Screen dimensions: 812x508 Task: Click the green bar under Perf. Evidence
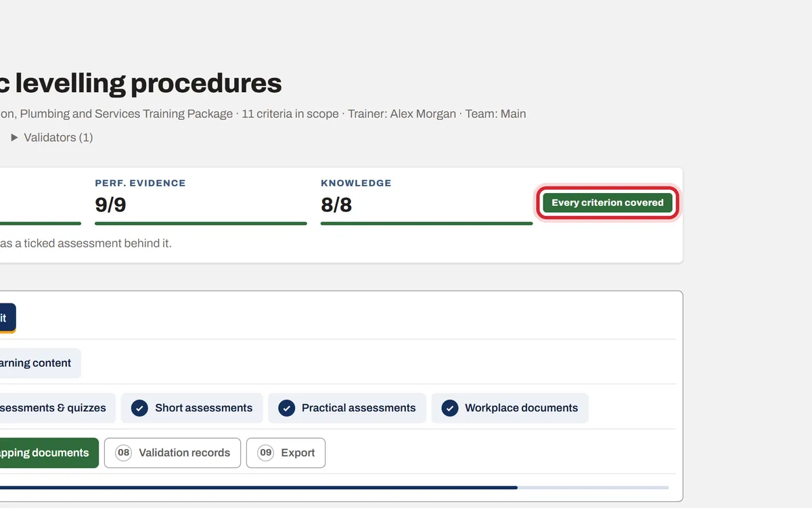click(201, 224)
